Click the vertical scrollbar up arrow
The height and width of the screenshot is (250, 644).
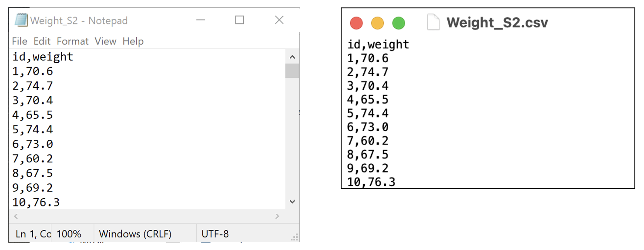(292, 57)
